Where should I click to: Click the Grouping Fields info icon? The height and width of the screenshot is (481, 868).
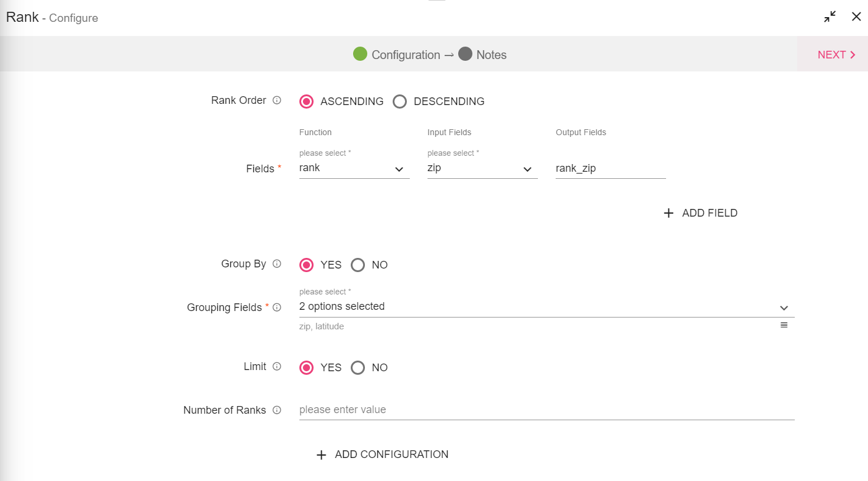click(x=277, y=307)
